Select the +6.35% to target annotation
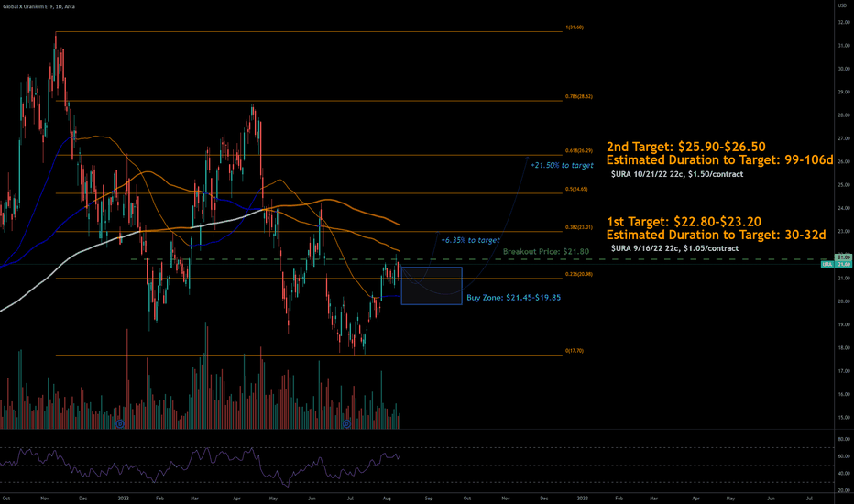 470,240
